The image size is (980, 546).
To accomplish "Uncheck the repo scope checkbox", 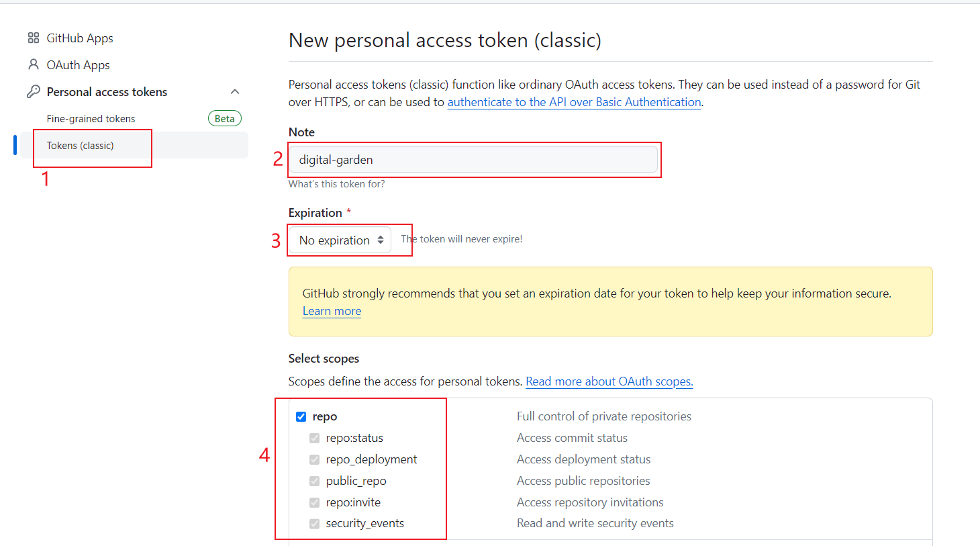I will click(x=301, y=416).
